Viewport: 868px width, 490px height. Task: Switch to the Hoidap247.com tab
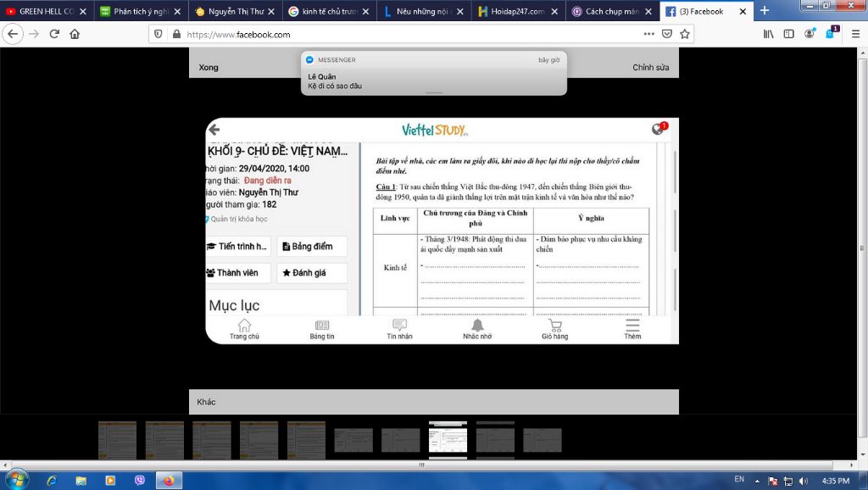[517, 11]
